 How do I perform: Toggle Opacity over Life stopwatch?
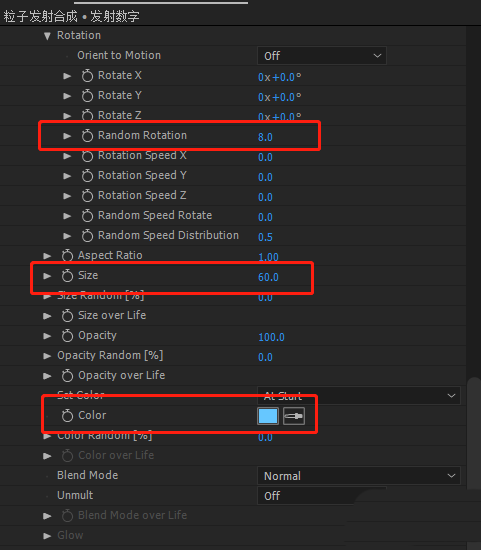pos(67,376)
